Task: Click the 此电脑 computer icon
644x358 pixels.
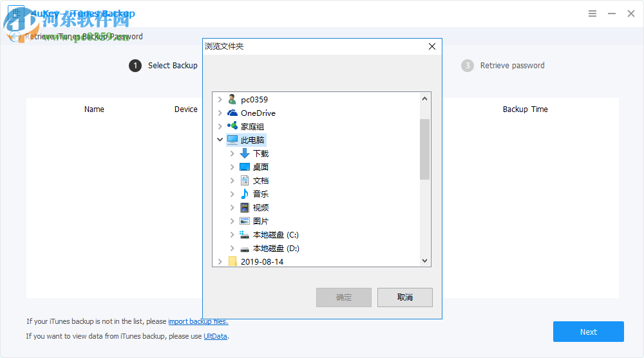Action: tap(232, 140)
